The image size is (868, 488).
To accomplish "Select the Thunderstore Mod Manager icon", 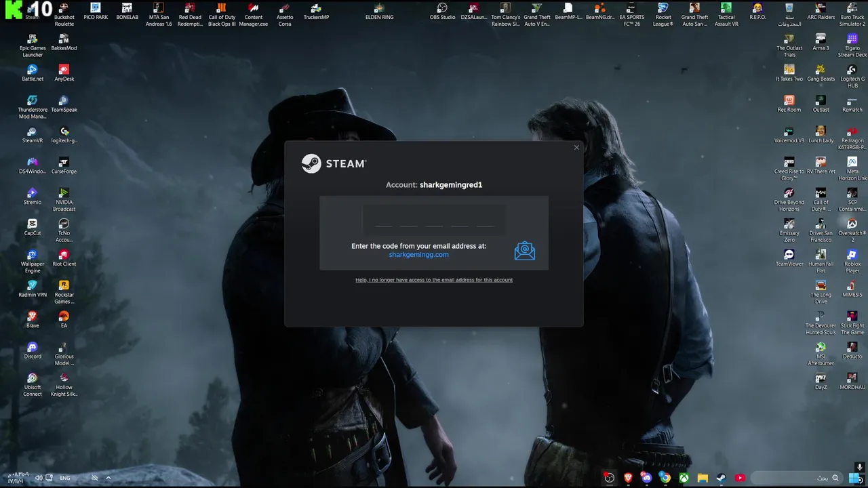I will click(33, 106).
